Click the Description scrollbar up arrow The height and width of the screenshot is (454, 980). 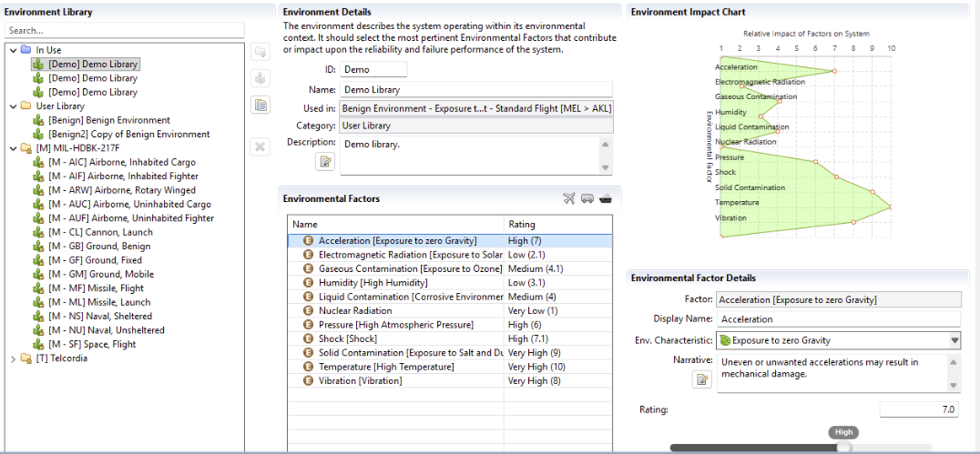coord(605,144)
